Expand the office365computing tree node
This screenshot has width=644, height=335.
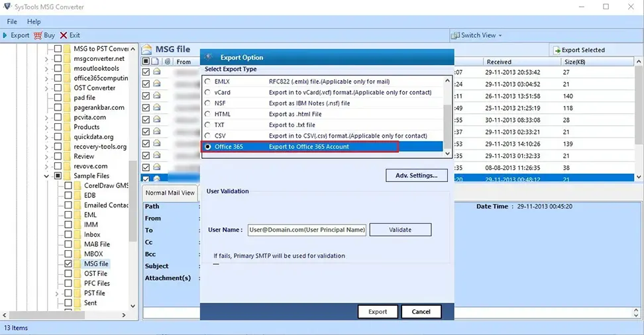click(46, 78)
